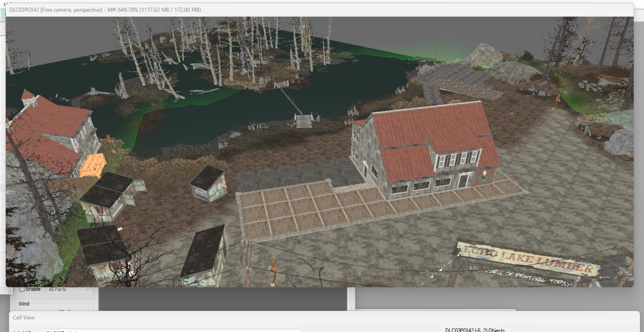Select the lone shed beside asphalt patch

[x=208, y=183]
